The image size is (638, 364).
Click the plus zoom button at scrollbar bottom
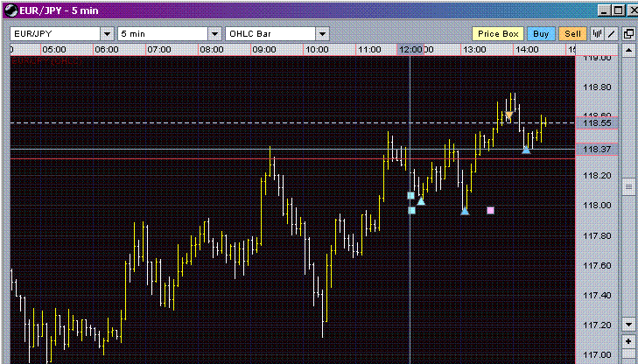click(x=628, y=340)
